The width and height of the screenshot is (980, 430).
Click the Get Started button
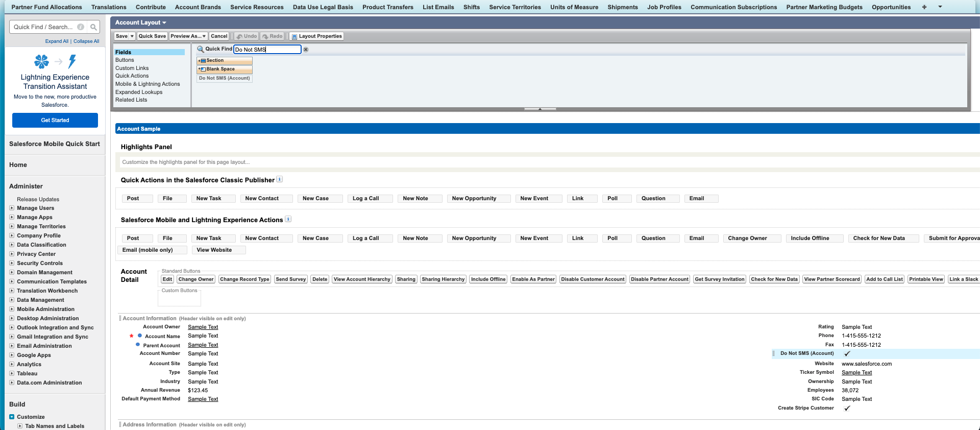[x=55, y=120]
